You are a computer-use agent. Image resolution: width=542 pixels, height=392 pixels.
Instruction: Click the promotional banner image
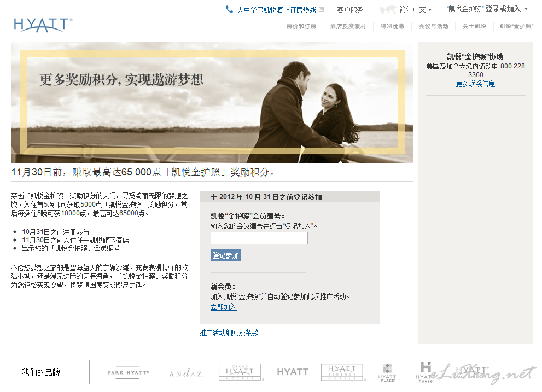pyautogui.click(x=212, y=102)
